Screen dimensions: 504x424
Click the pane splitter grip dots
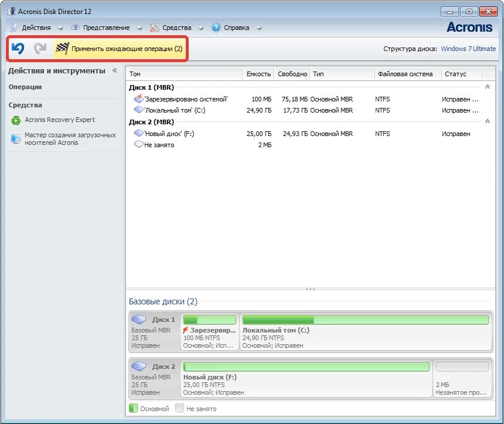point(310,289)
